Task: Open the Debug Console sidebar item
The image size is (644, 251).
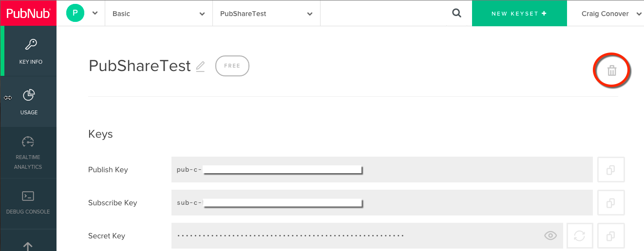Action: 28,203
